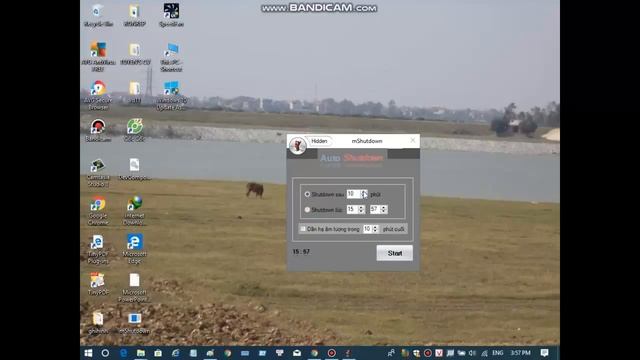Click the 'Shutdown lúc' minute field showing 57
640x360 pixels.
[x=375, y=209]
